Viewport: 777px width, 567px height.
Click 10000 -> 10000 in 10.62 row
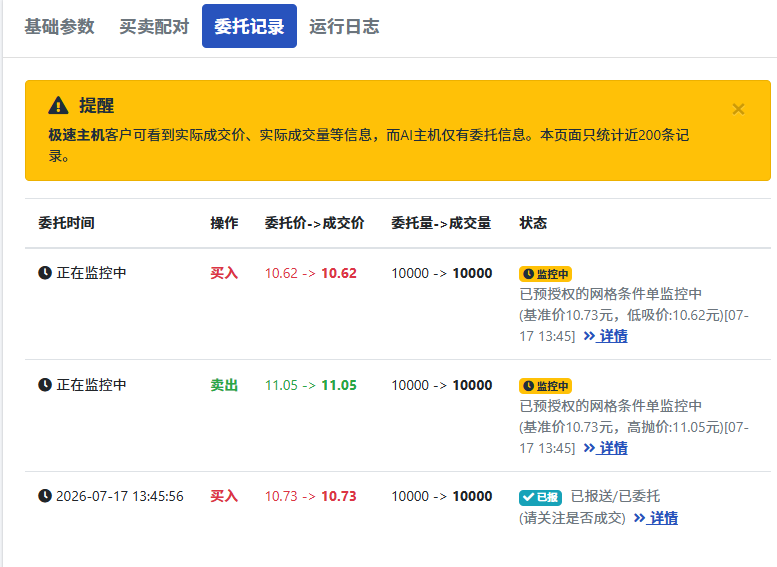click(x=442, y=273)
